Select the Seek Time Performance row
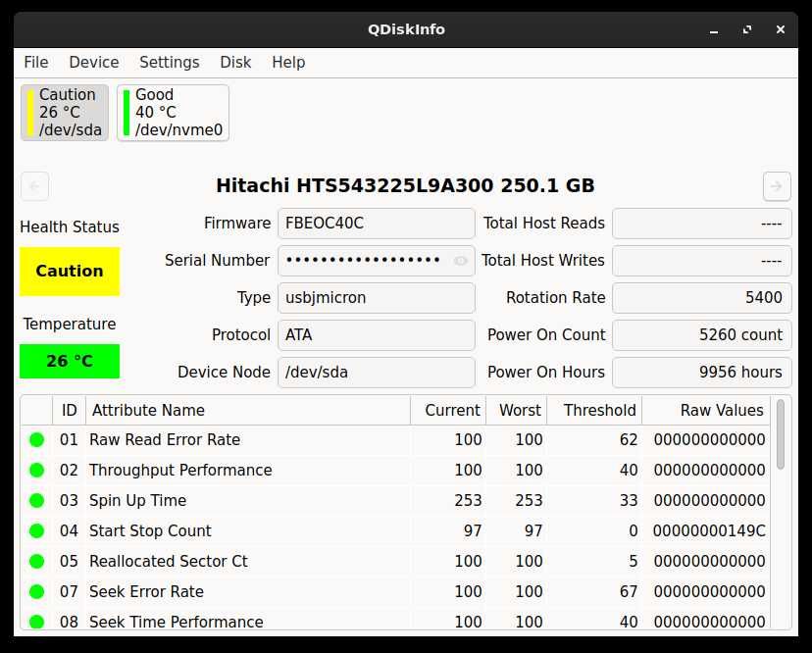 [x=395, y=619]
